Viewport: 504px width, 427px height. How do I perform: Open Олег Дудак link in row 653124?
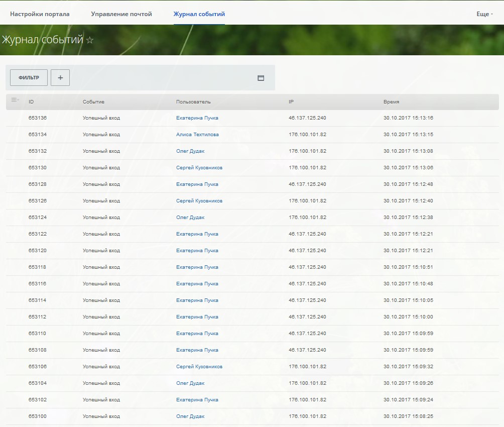tap(190, 217)
